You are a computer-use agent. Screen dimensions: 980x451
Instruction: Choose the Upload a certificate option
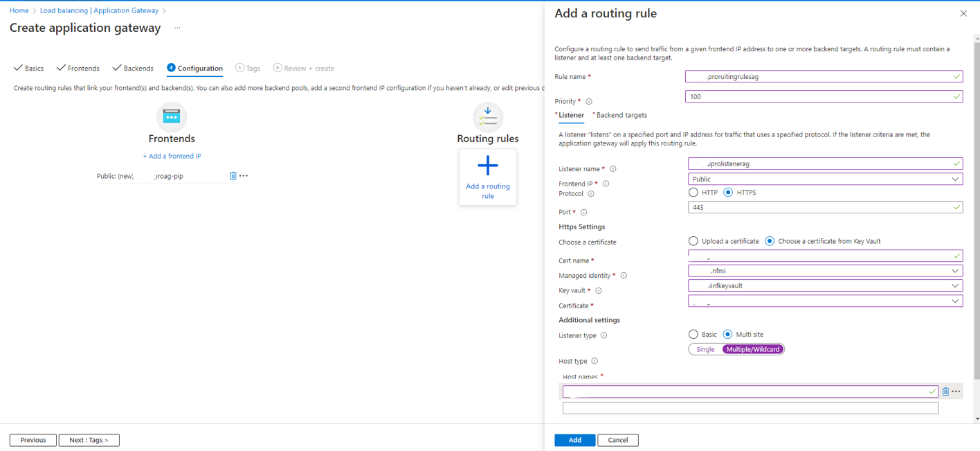pyautogui.click(x=693, y=241)
